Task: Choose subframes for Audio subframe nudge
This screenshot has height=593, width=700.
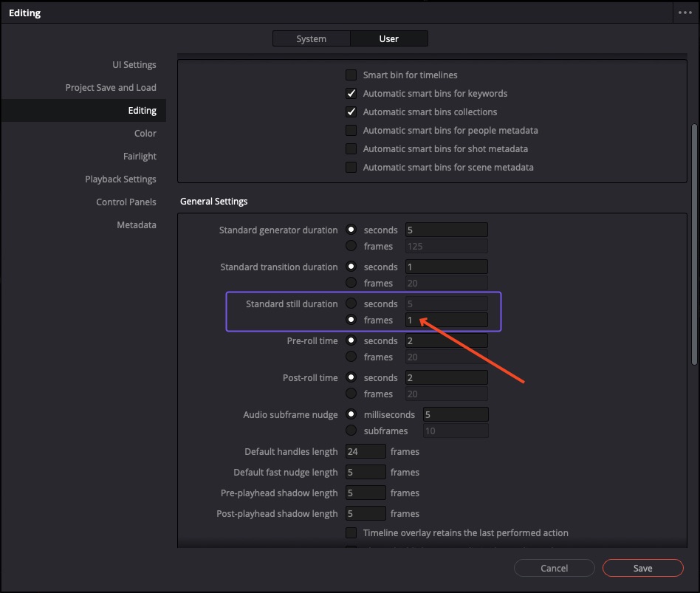Action: [x=351, y=431]
